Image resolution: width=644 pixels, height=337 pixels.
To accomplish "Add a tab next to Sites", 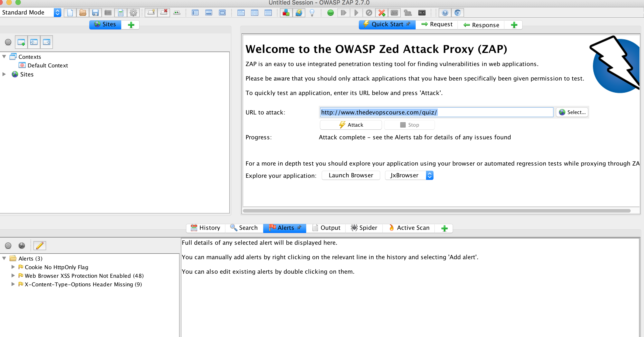I will pos(131,25).
